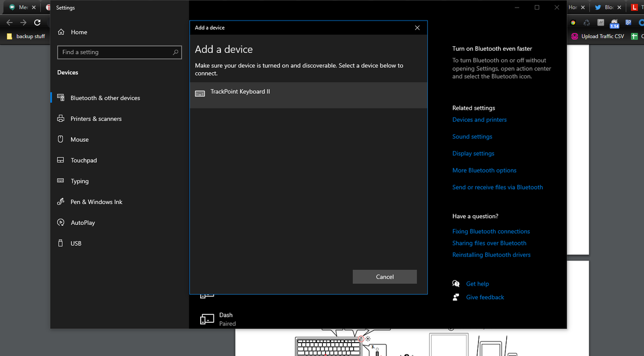The height and width of the screenshot is (356, 644).
Task: Open Devices and printers link
Action: coord(479,120)
